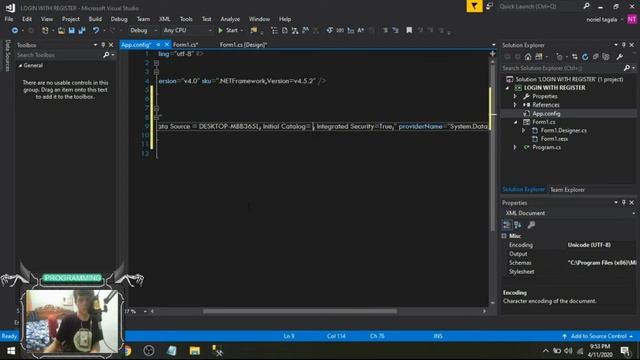Click the Quick Launch search icon

coord(587,6)
